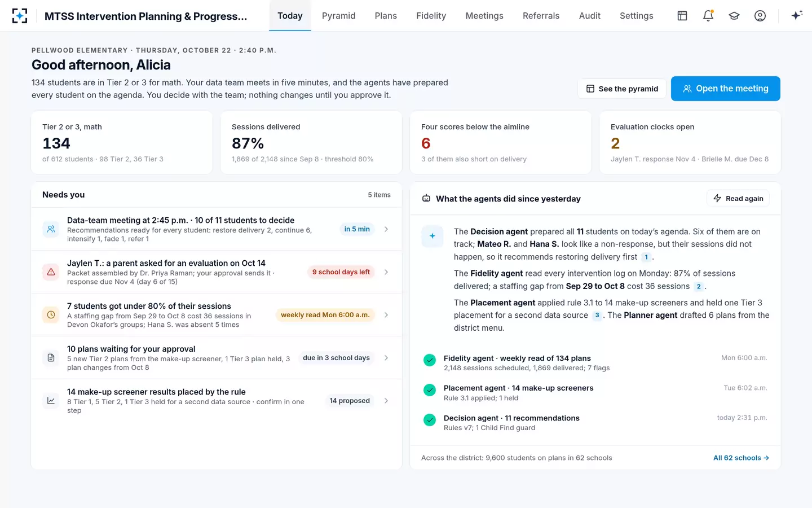Open citation 3 in the agent summary

[x=597, y=316]
